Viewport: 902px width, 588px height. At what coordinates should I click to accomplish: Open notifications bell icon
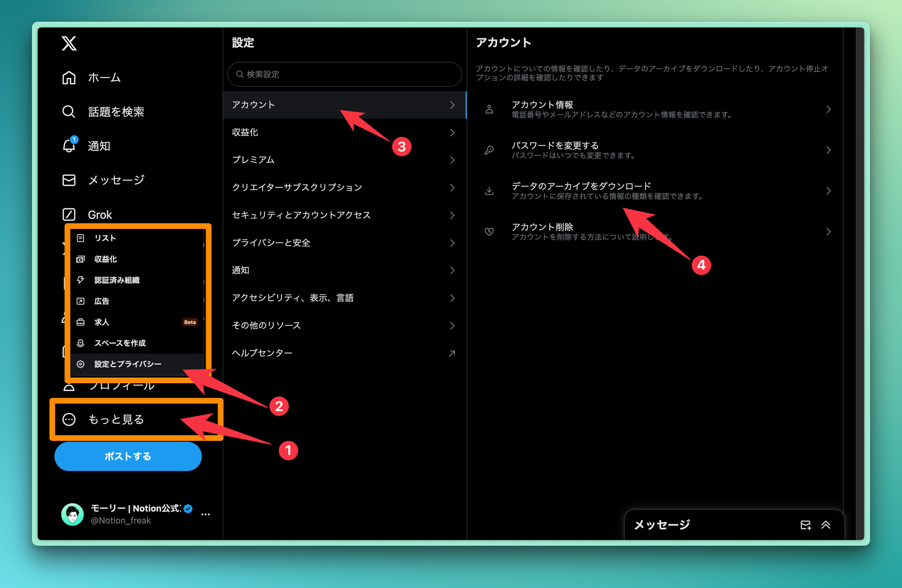click(x=69, y=146)
